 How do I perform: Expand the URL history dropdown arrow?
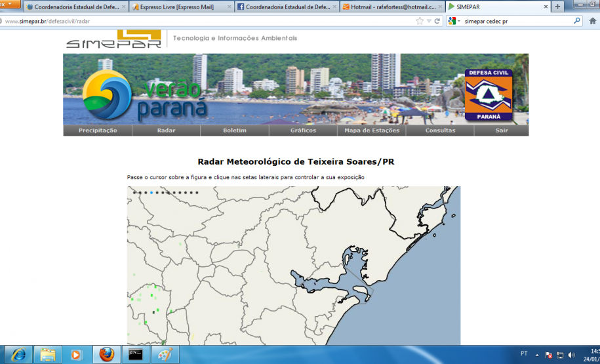[x=428, y=21]
